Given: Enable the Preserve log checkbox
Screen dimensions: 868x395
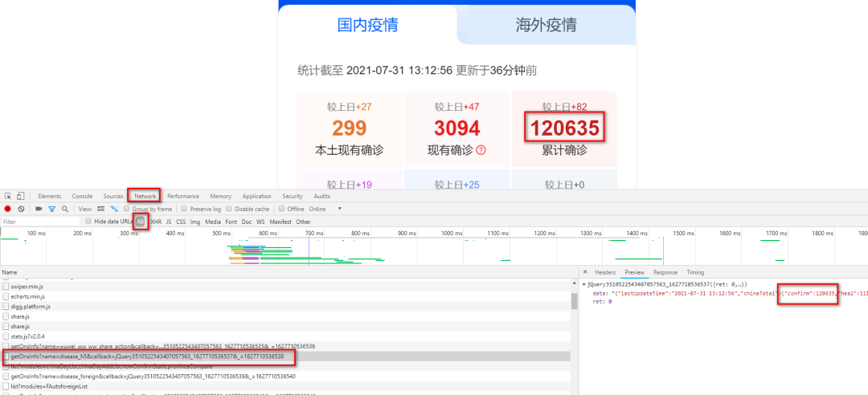Looking at the screenshot, I should [x=184, y=209].
